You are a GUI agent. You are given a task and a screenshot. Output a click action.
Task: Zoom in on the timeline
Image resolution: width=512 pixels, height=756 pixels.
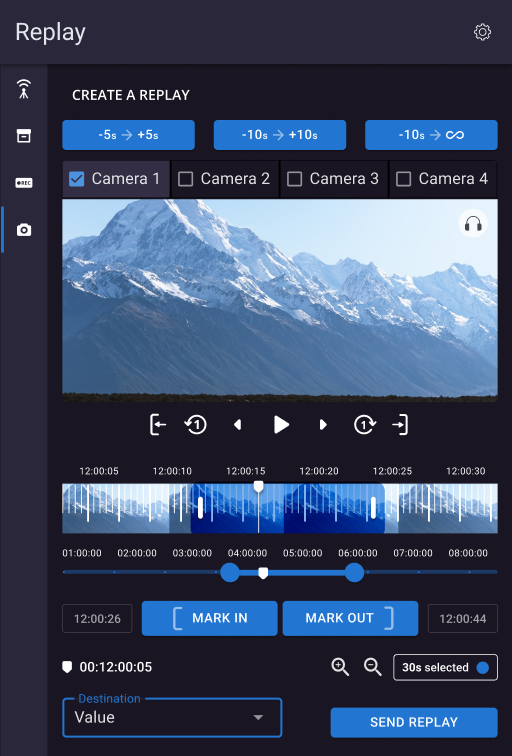coord(340,667)
